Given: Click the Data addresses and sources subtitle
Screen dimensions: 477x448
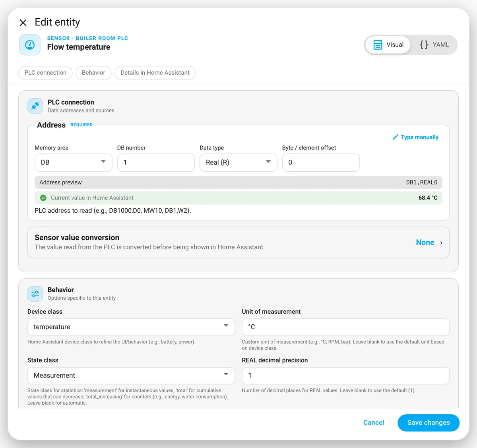Looking at the screenshot, I should point(81,111).
